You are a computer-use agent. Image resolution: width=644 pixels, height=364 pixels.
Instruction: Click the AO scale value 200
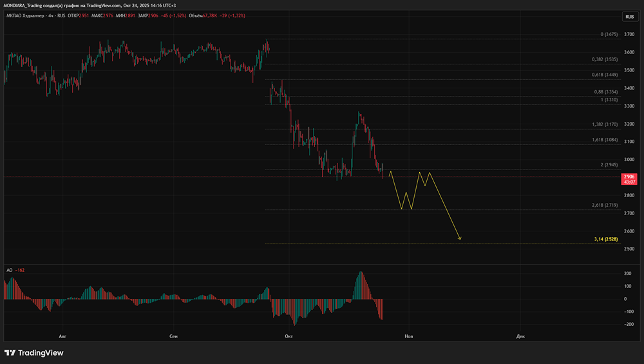point(627,274)
